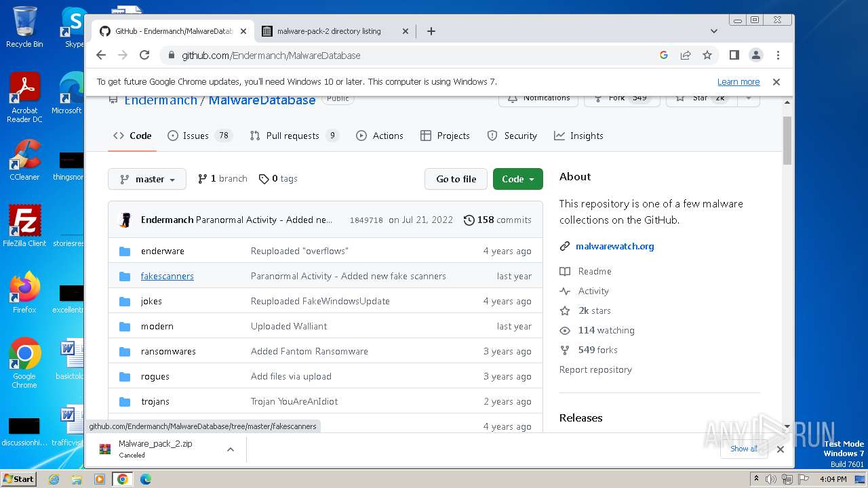Image resolution: width=868 pixels, height=488 pixels.
Task: Open the fakescanners folder
Action: pos(167,276)
